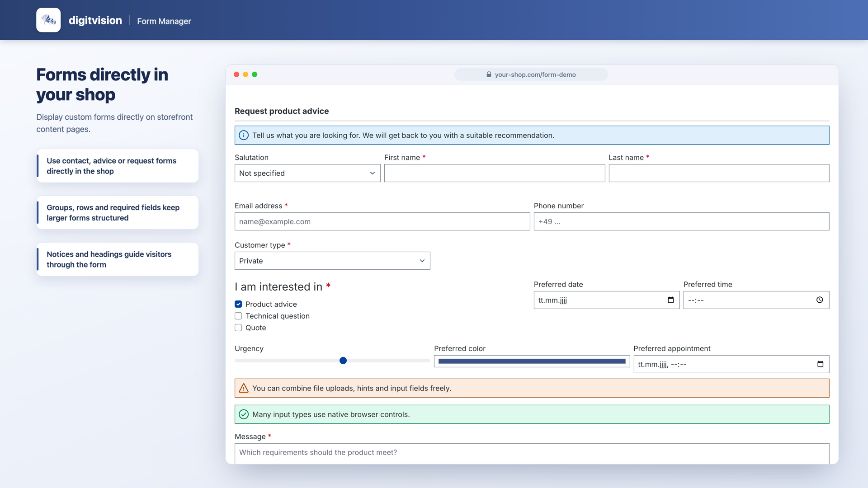Check the Quote checkbox
This screenshot has width=868, height=488.
(238, 328)
